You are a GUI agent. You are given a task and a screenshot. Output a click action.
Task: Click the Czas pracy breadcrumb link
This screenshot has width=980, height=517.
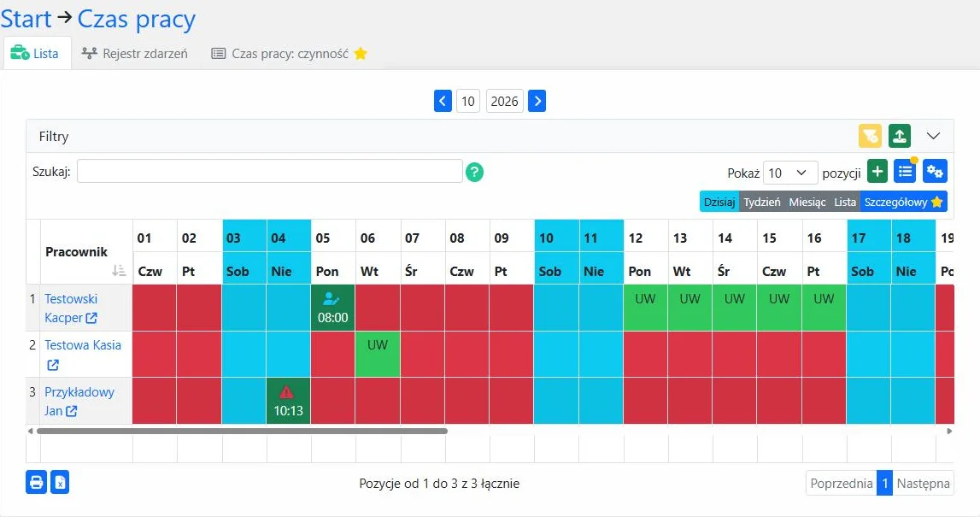click(136, 20)
